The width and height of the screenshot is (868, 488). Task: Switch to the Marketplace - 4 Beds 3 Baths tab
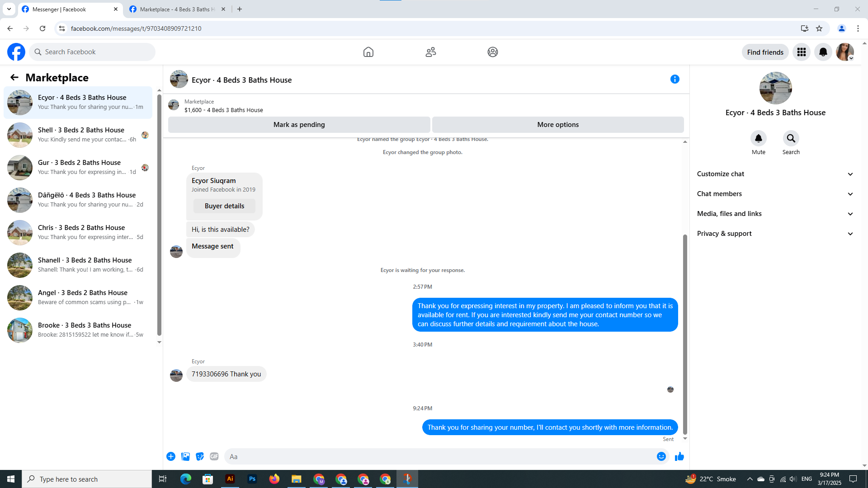177,9
